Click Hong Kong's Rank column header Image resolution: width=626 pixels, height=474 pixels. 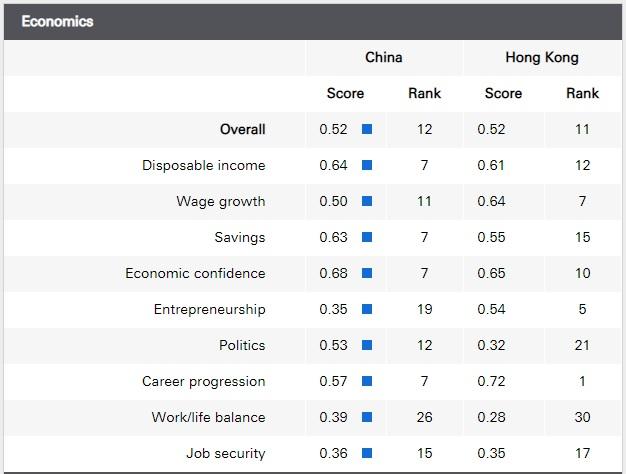point(582,93)
